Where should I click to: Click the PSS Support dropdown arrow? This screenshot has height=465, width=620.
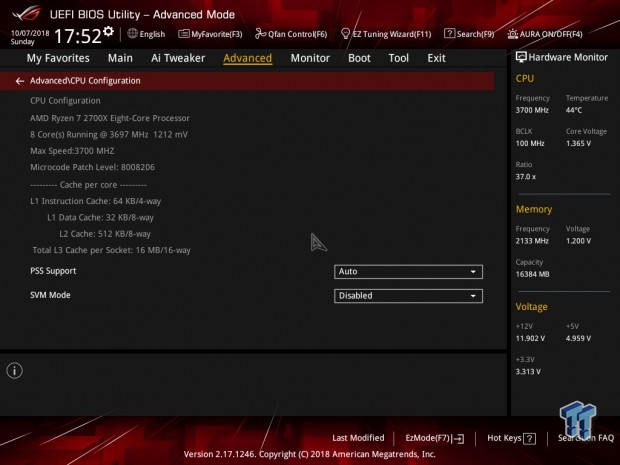click(x=473, y=272)
